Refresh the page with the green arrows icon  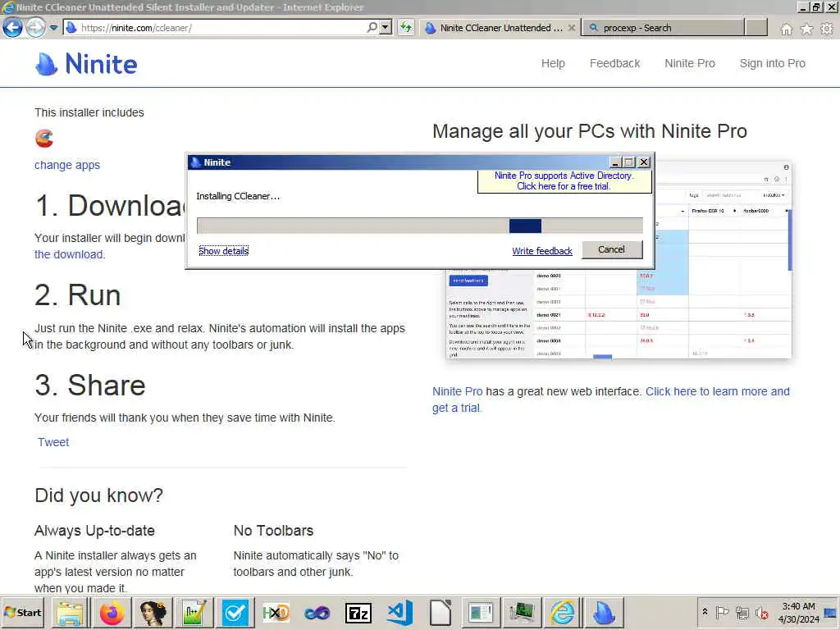pyautogui.click(x=406, y=27)
